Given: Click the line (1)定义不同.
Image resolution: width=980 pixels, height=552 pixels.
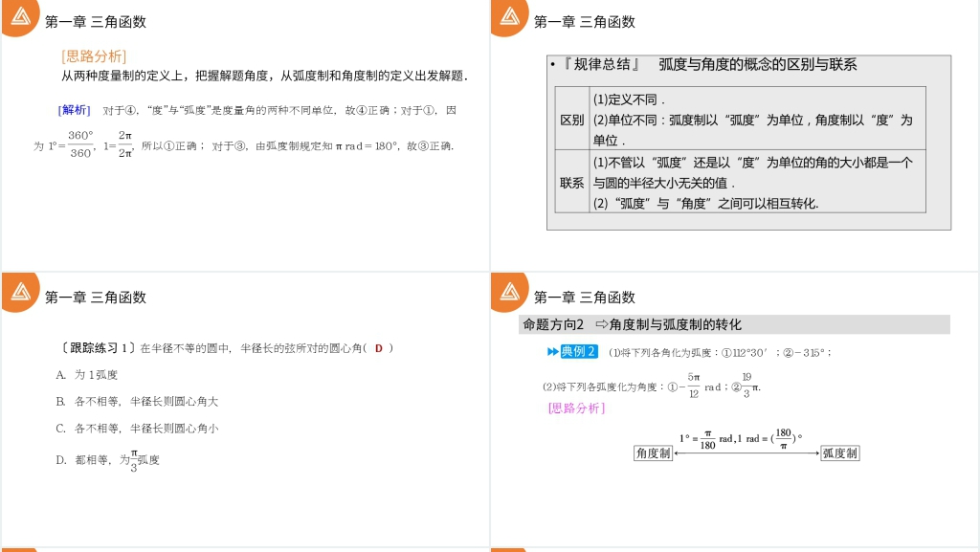Looking at the screenshot, I should [x=629, y=99].
